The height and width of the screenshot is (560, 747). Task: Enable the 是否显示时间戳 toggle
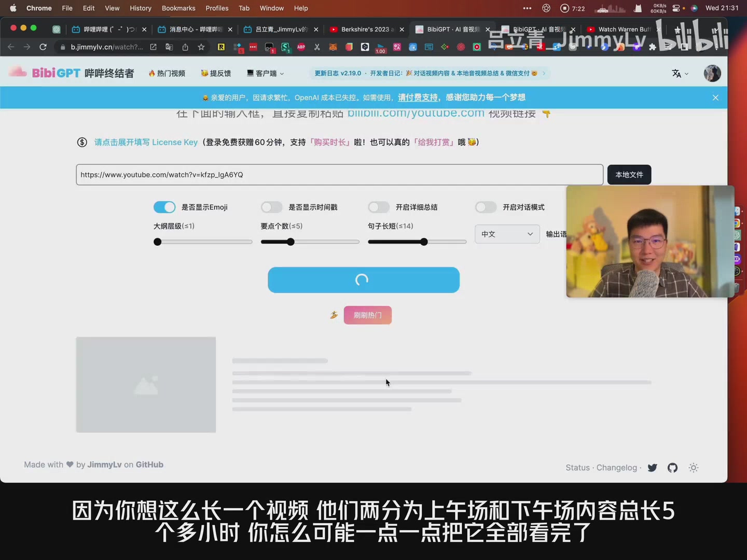[x=271, y=207]
